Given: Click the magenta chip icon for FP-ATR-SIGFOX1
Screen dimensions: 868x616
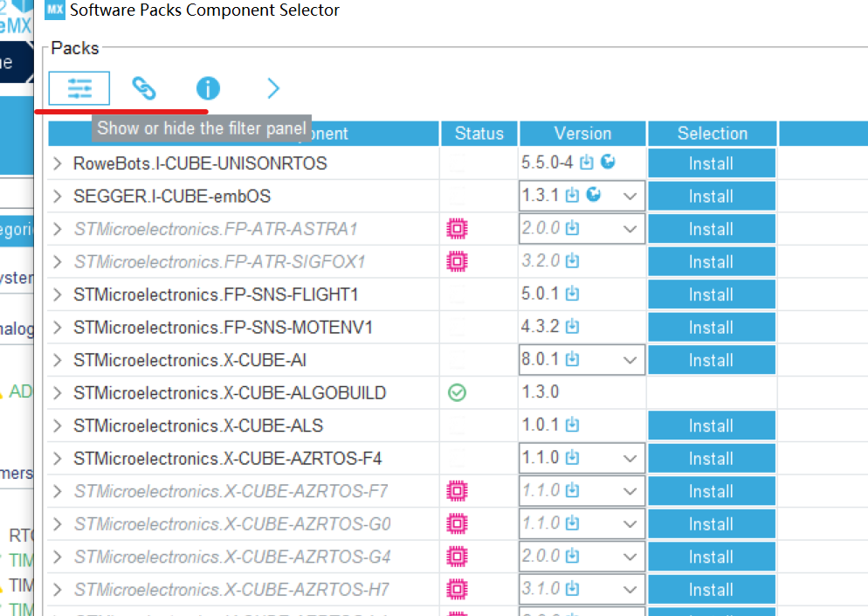Looking at the screenshot, I should (x=457, y=261).
